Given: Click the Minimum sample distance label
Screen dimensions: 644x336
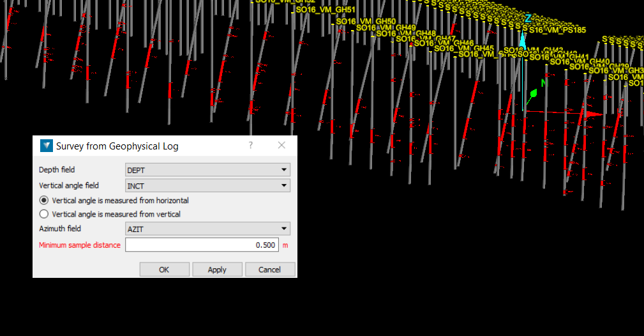Looking at the screenshot, I should click(x=80, y=245).
